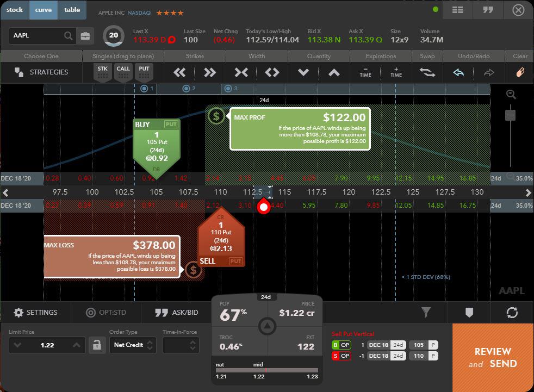Open the Net Credit order type dropdown
Image resolution: width=534 pixels, height=392 pixels.
(x=133, y=345)
